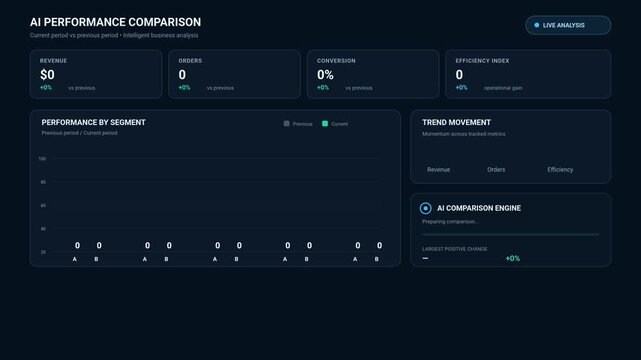Click the AI Comparison Engine circular icon
The width and height of the screenshot is (641, 360).
(x=426, y=208)
